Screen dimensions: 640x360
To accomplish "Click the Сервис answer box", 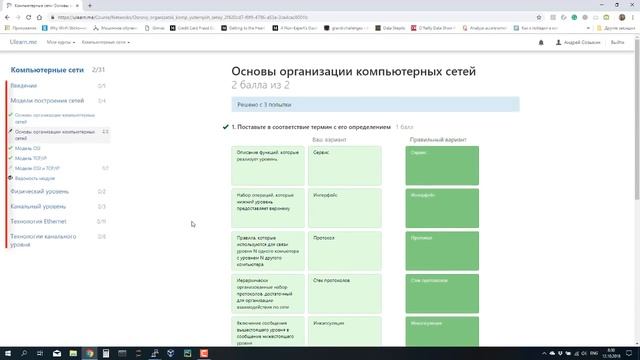I will pyautogui.click(x=345, y=166).
